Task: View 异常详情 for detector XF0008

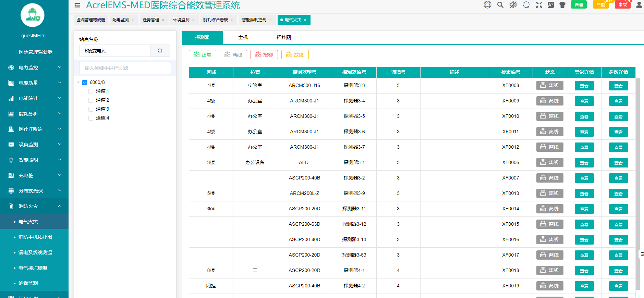Action: tap(584, 86)
